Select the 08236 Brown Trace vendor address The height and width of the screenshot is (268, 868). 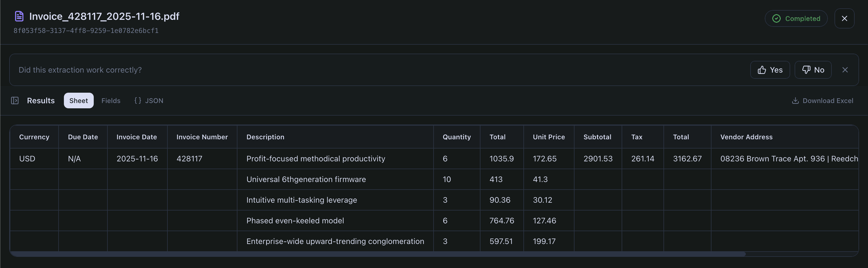point(784,159)
